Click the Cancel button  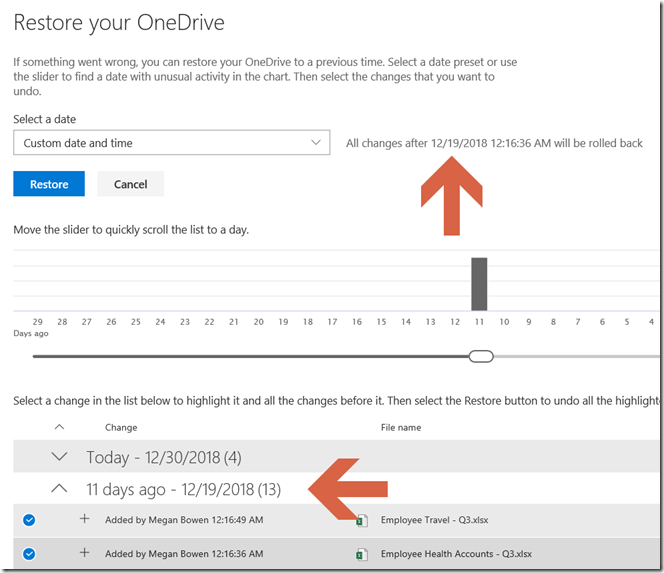(130, 184)
